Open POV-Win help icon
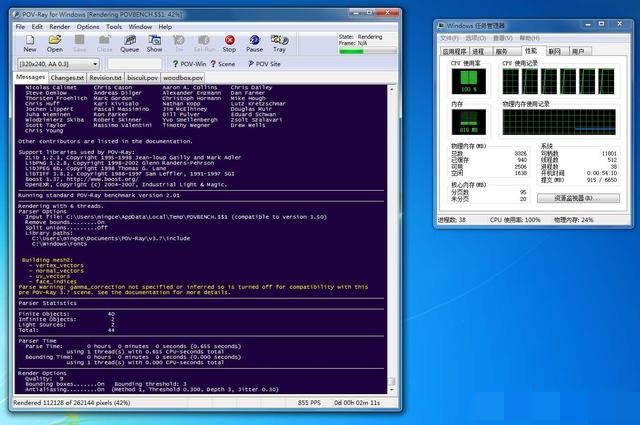 tap(189, 64)
